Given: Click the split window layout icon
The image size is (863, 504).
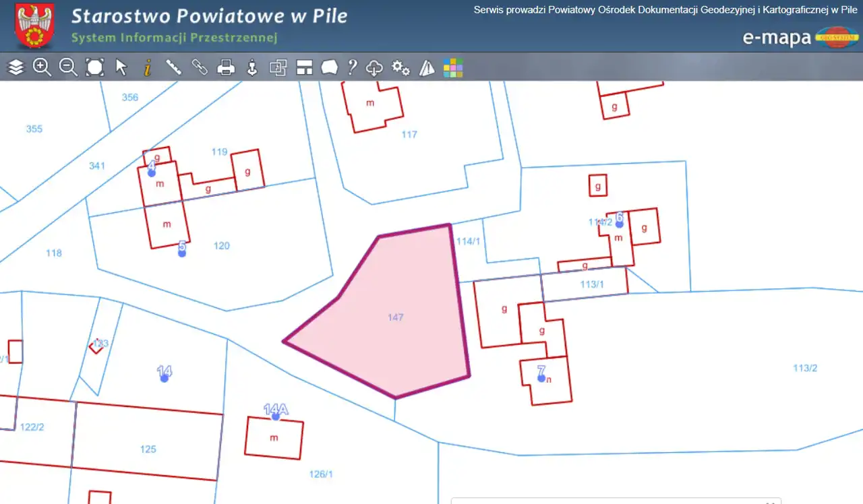Looking at the screenshot, I should click(305, 67).
